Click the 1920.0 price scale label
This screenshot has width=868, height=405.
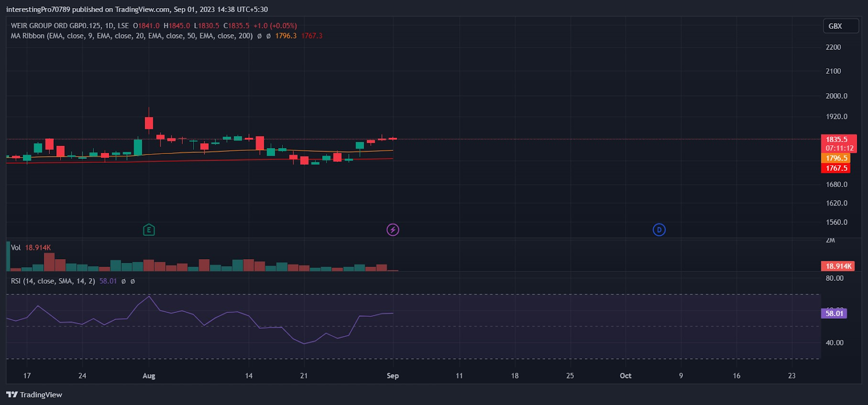coord(837,117)
